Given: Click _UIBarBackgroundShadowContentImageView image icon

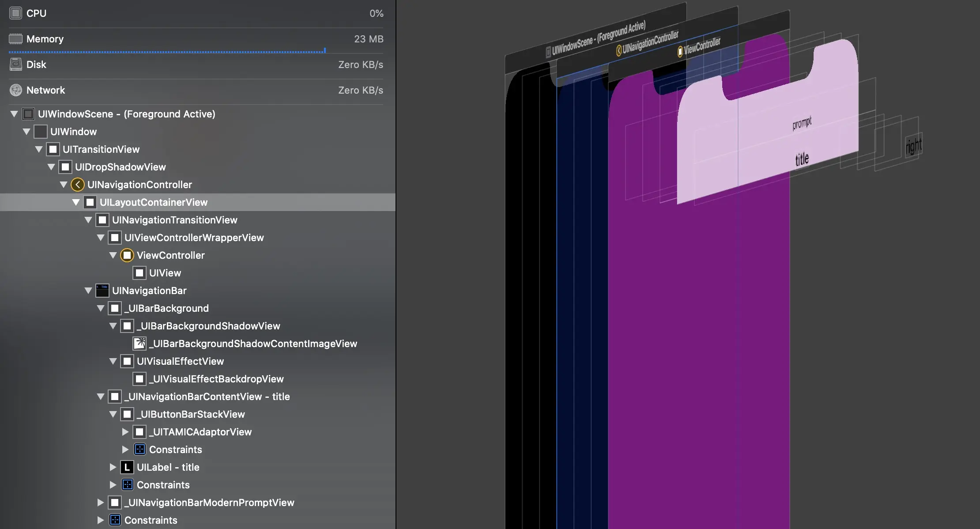Looking at the screenshot, I should [139, 344].
